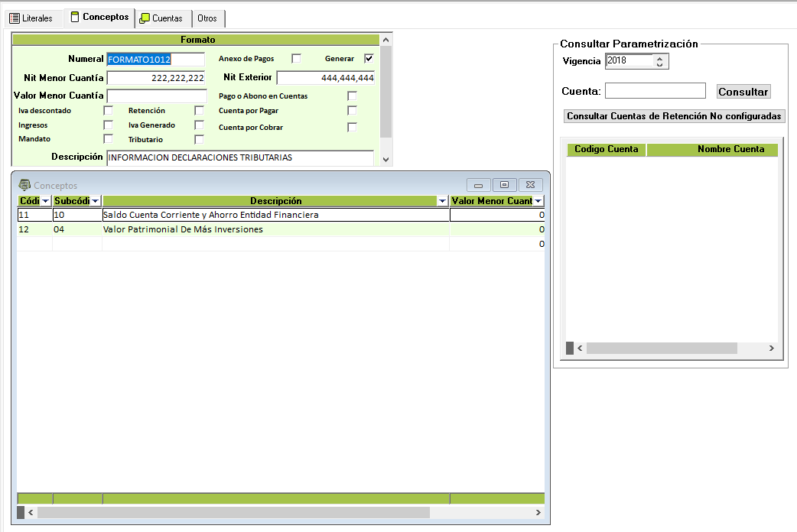Open the Subcódigo column filter dropdown
The image size is (797, 532).
tap(95, 201)
